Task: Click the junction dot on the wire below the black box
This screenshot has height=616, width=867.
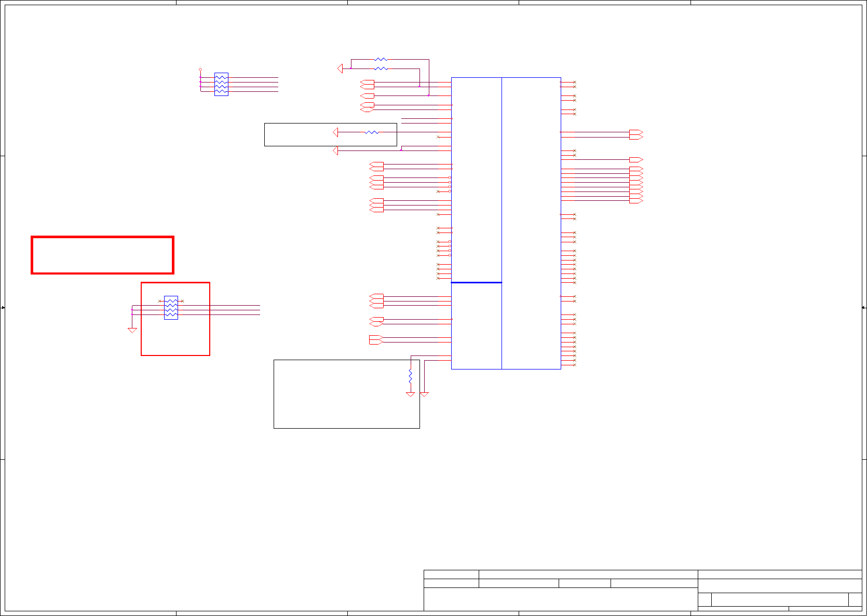Action: click(401, 150)
